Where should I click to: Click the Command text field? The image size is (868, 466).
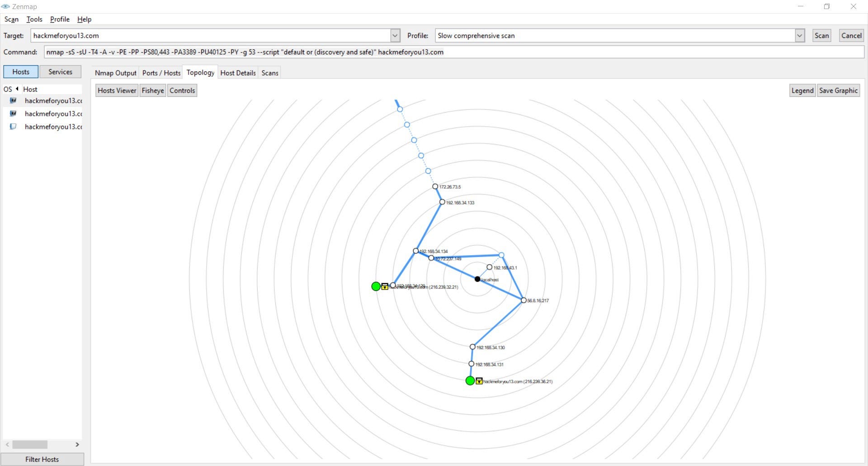454,52
